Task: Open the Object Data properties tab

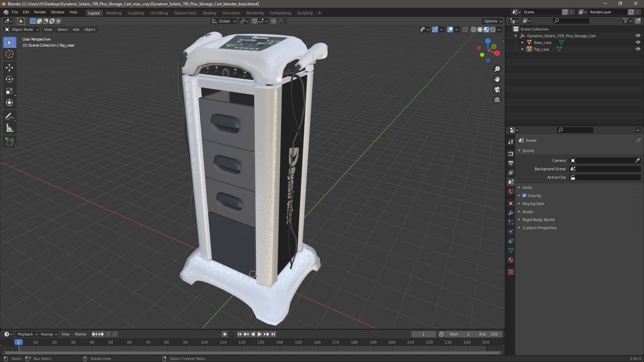Action: [511, 250]
